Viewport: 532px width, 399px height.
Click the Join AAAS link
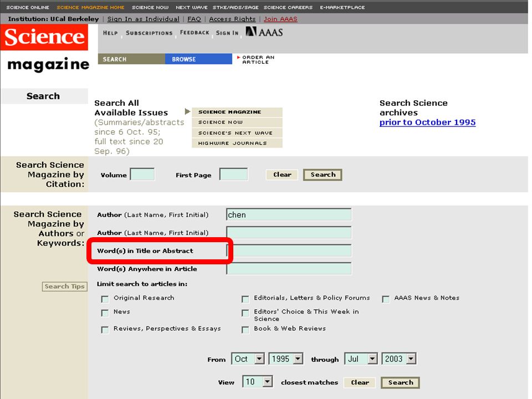click(280, 19)
